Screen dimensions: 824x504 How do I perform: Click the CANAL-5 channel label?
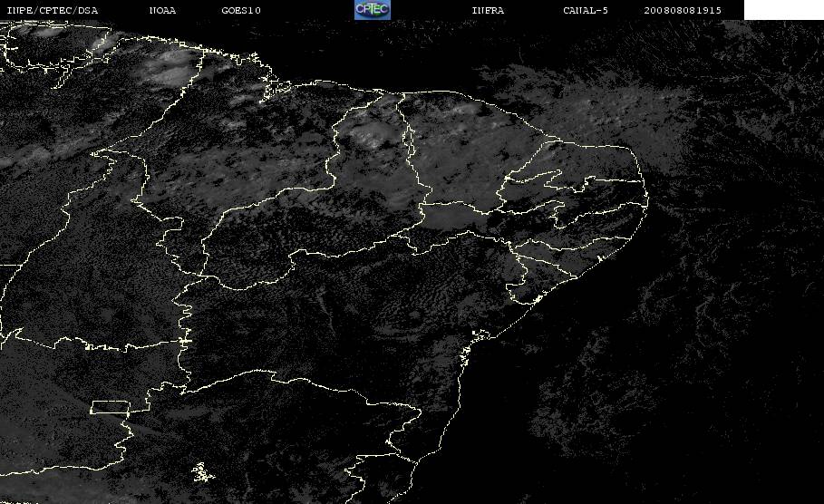point(586,11)
